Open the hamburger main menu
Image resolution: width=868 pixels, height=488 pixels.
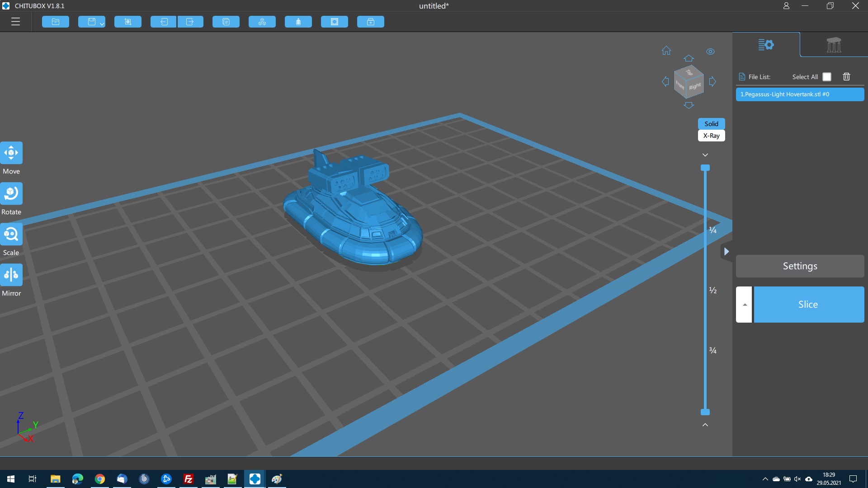click(x=16, y=22)
